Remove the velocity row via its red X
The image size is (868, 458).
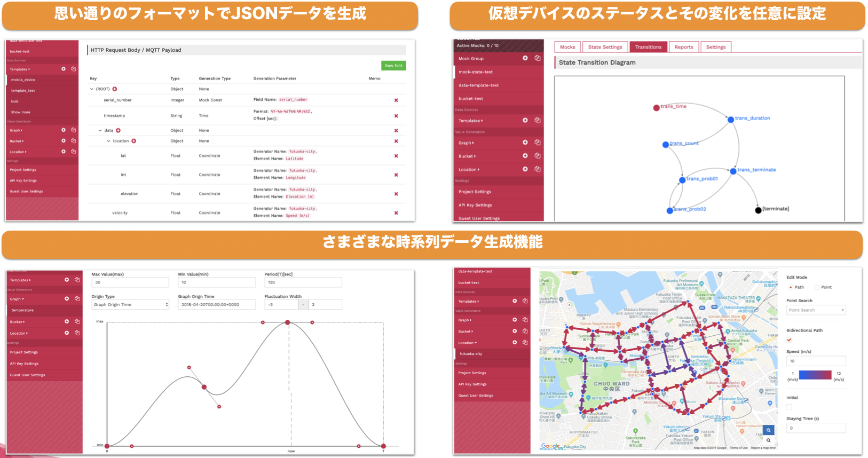coord(396,213)
